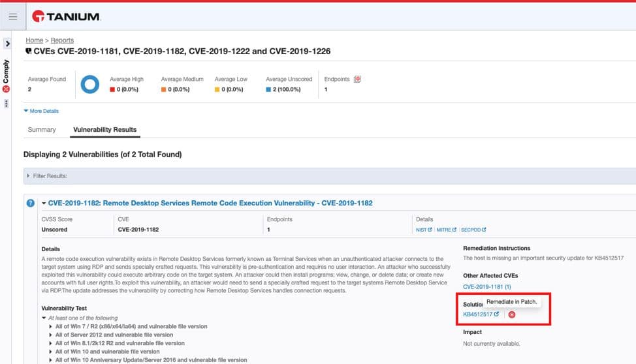Click the CVE-2019-1182 value under CVE column
The width and height of the screenshot is (636, 364).
tap(138, 230)
